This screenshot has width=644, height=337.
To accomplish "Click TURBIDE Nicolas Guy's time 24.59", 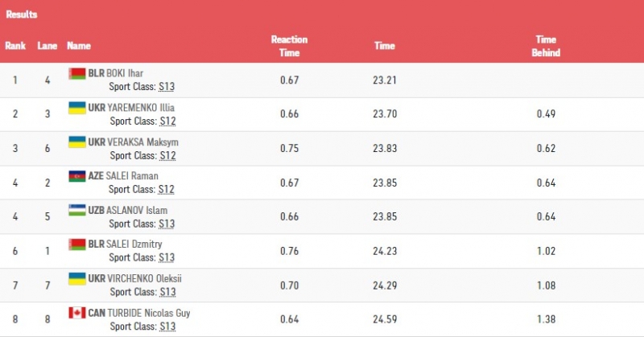I will (383, 319).
